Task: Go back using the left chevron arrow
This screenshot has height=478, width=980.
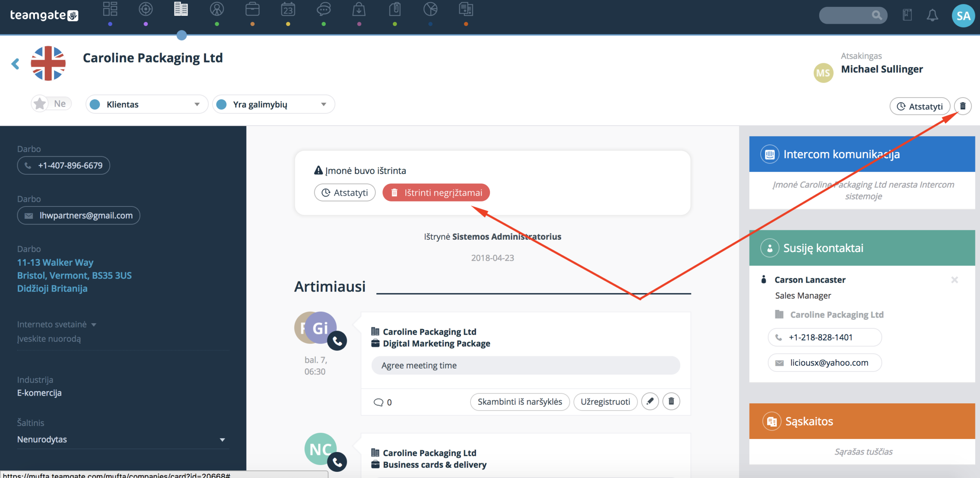Action: pyautogui.click(x=15, y=64)
